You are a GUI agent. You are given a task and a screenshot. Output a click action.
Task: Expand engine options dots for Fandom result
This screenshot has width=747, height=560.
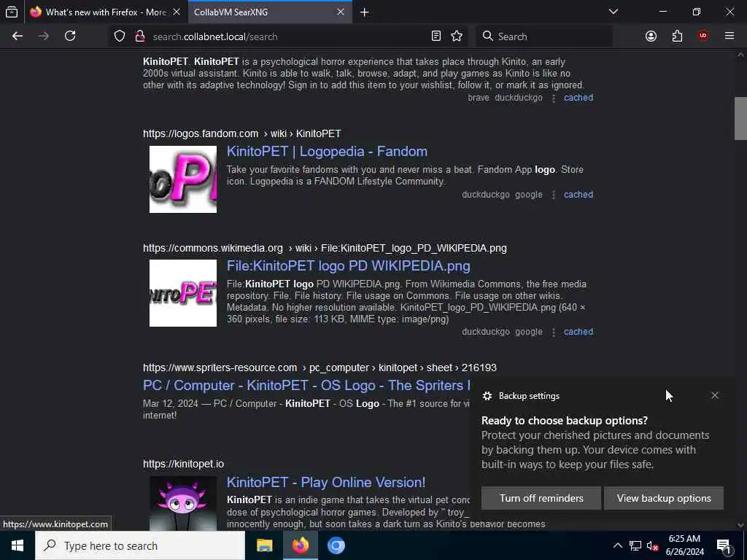553,195
